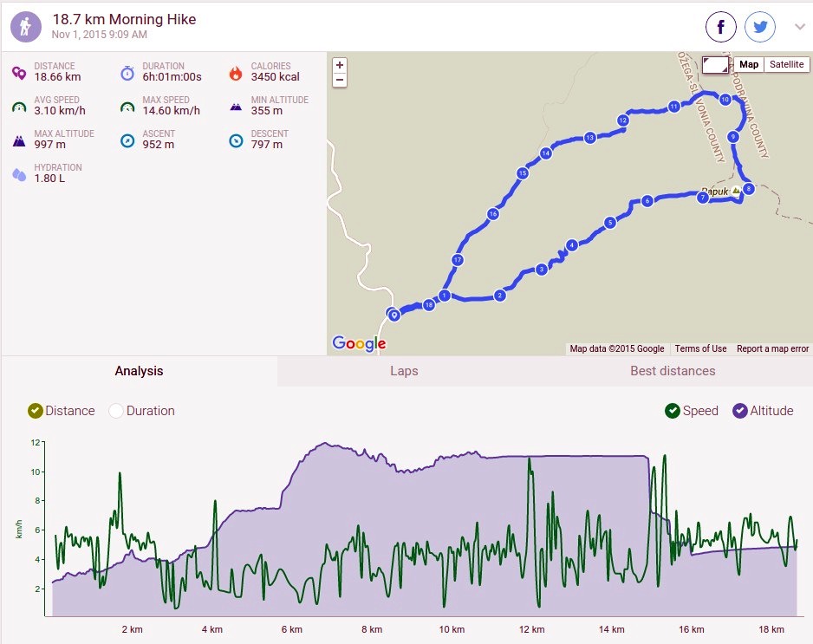Share the hike on Twitter
The image size is (813, 644).
[x=760, y=27]
